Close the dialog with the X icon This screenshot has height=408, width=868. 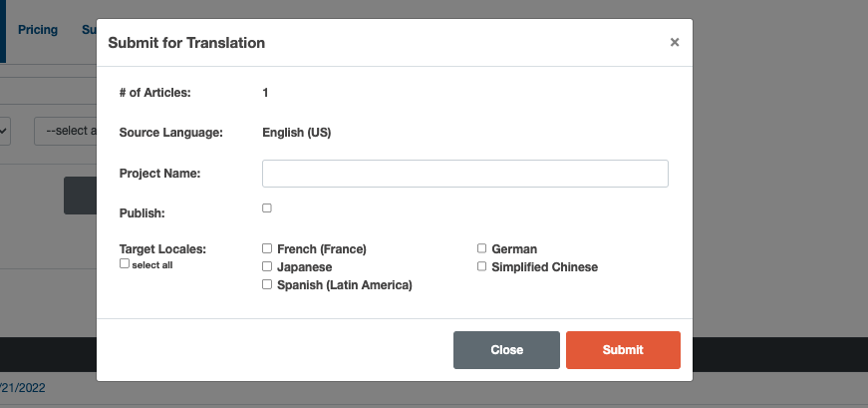(675, 42)
